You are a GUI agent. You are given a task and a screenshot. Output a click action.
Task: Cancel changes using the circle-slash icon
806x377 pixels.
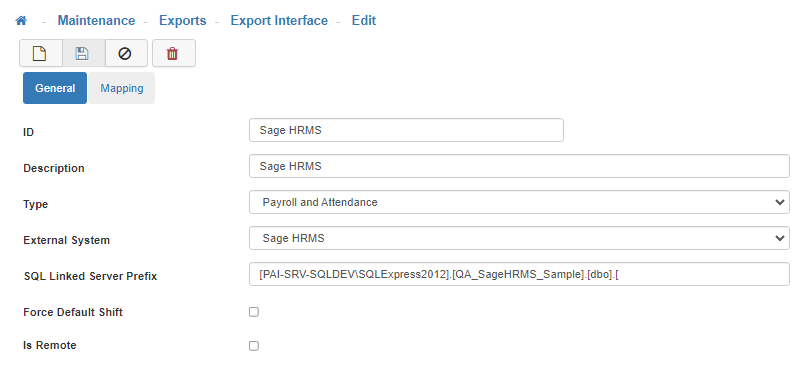point(126,53)
